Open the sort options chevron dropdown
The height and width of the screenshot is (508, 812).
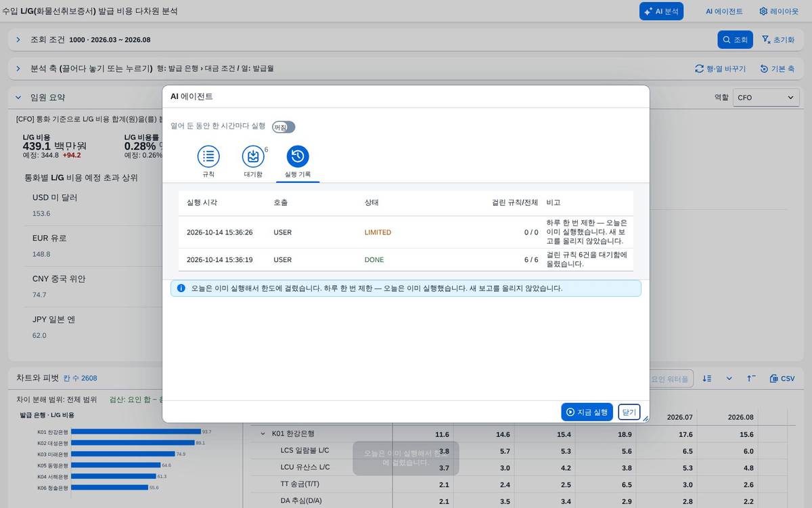coord(729,379)
